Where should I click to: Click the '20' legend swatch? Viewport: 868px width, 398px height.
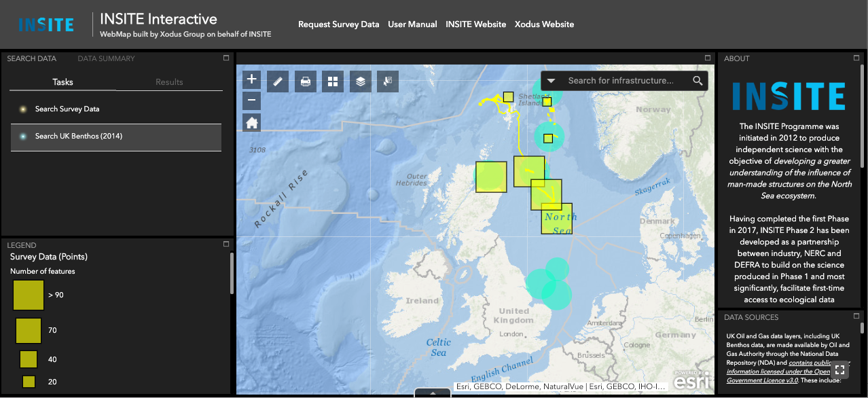(29, 382)
